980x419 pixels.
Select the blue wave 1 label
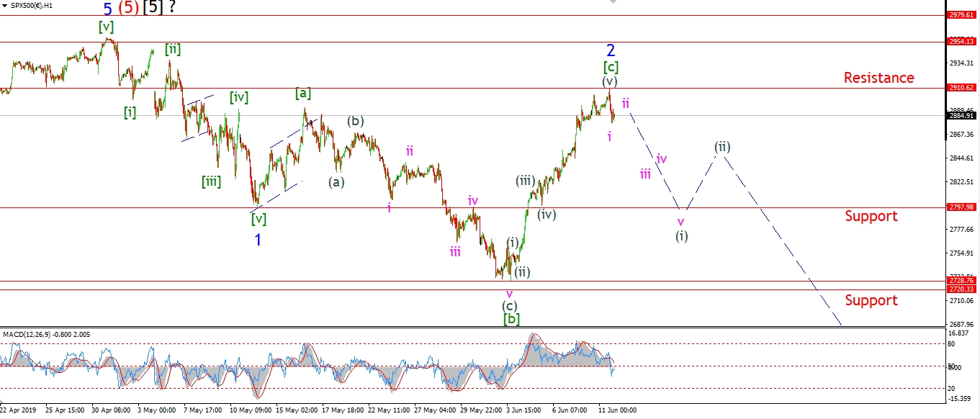[x=258, y=240]
